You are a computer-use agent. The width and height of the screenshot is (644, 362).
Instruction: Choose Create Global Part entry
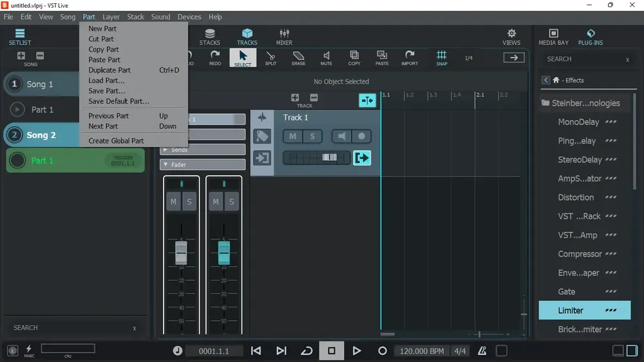pyautogui.click(x=133, y=141)
